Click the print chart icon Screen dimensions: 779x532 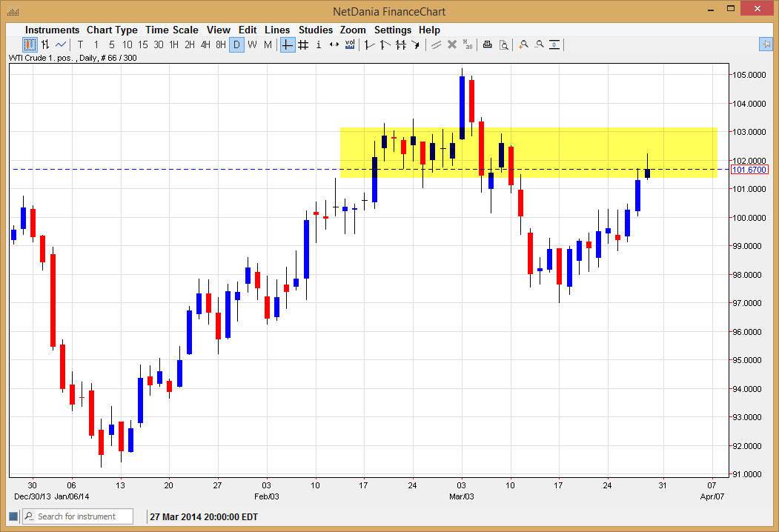pos(488,44)
